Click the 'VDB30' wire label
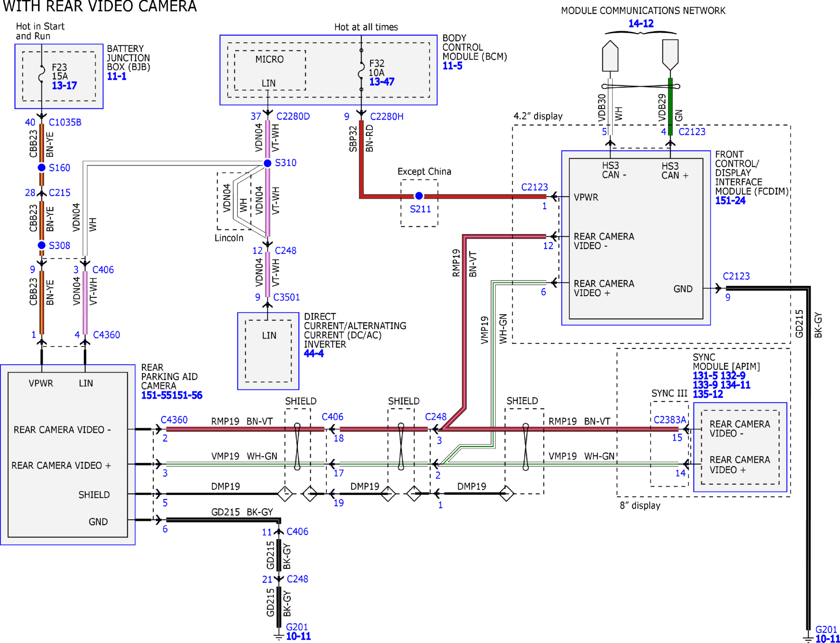 point(602,107)
